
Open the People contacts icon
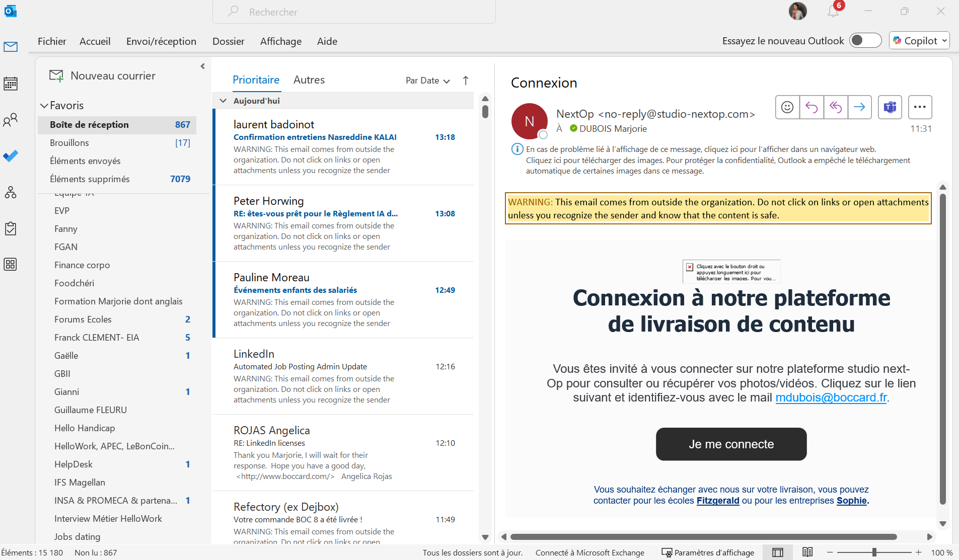pyautogui.click(x=11, y=120)
